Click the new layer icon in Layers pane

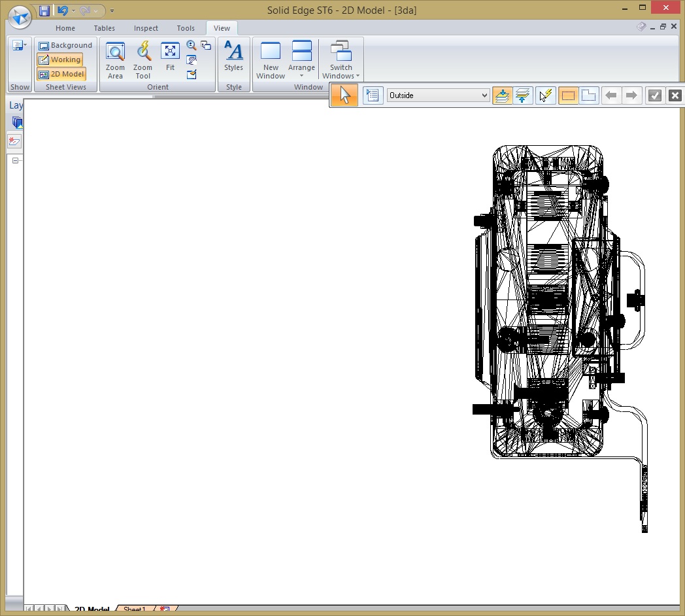[x=14, y=141]
